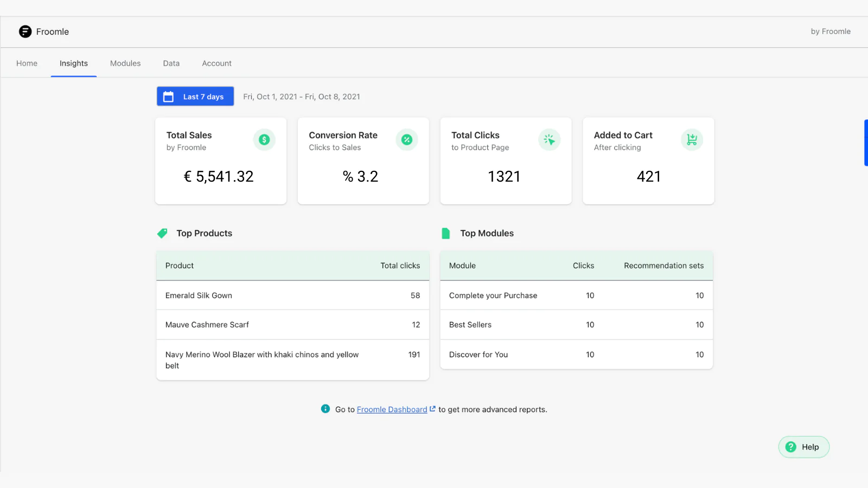Screen dimensions: 868x488
Task: Click the question mark icon in Help
Action: [x=791, y=447]
